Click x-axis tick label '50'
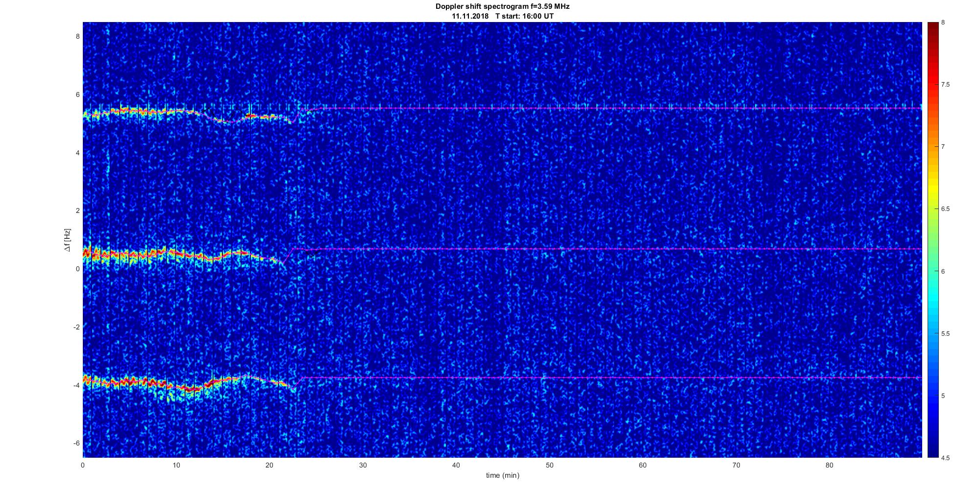This screenshot has height=491, width=980. click(549, 465)
